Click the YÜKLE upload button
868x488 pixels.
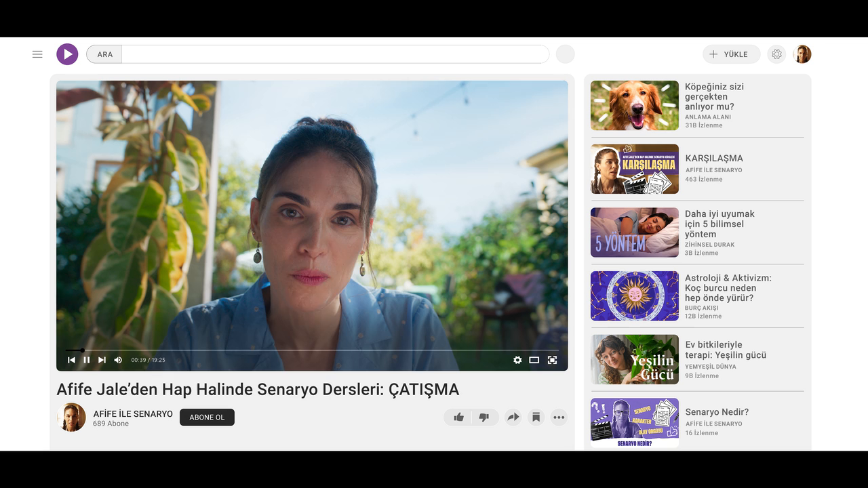click(731, 54)
